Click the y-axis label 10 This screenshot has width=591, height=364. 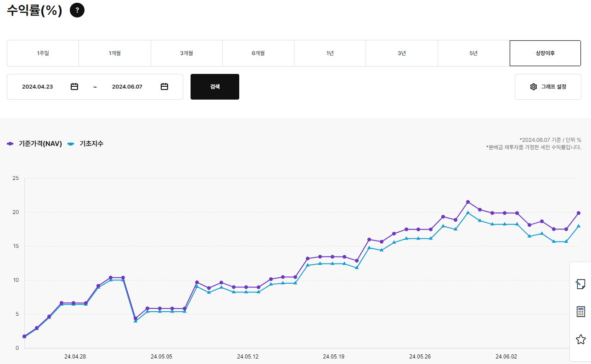(16, 280)
